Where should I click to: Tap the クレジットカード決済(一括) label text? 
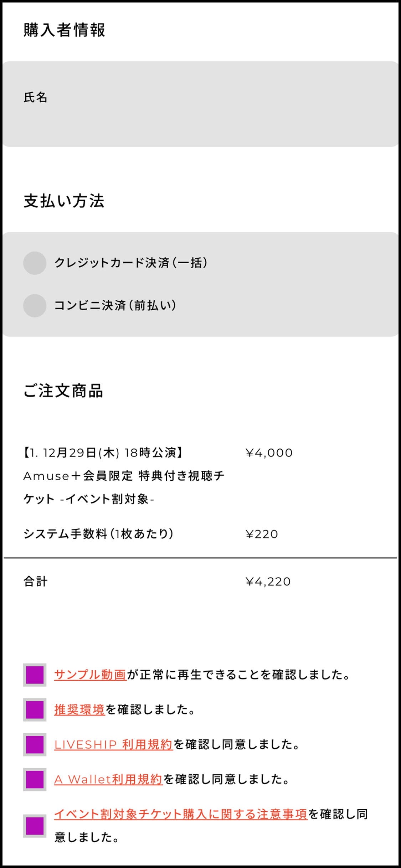coord(131,263)
